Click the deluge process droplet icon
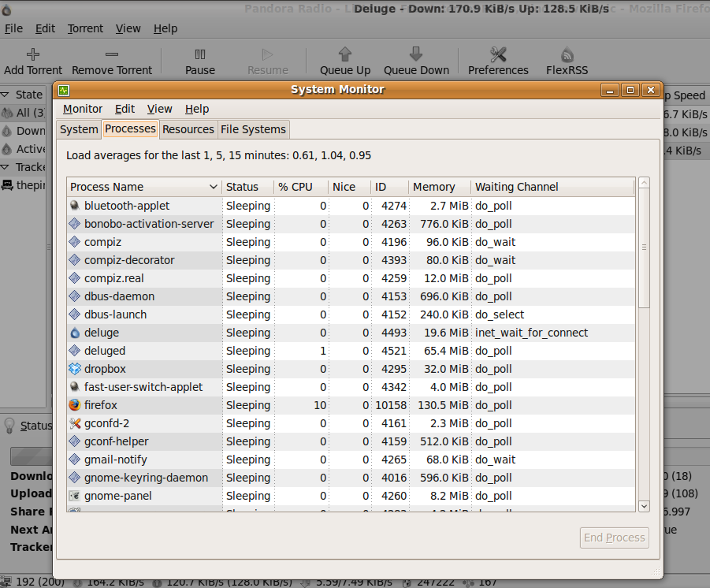Viewport: 710px width, 588px height. 75,333
